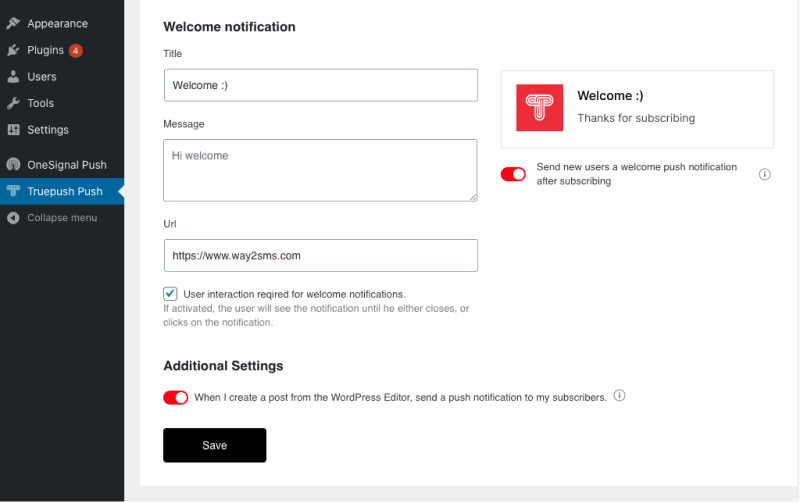The image size is (800, 502).
Task: Focus the Message text area
Action: (x=320, y=170)
